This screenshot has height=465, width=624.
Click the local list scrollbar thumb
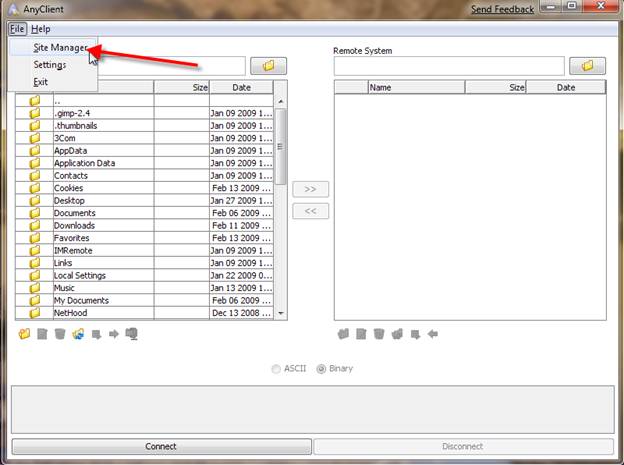(x=281, y=147)
